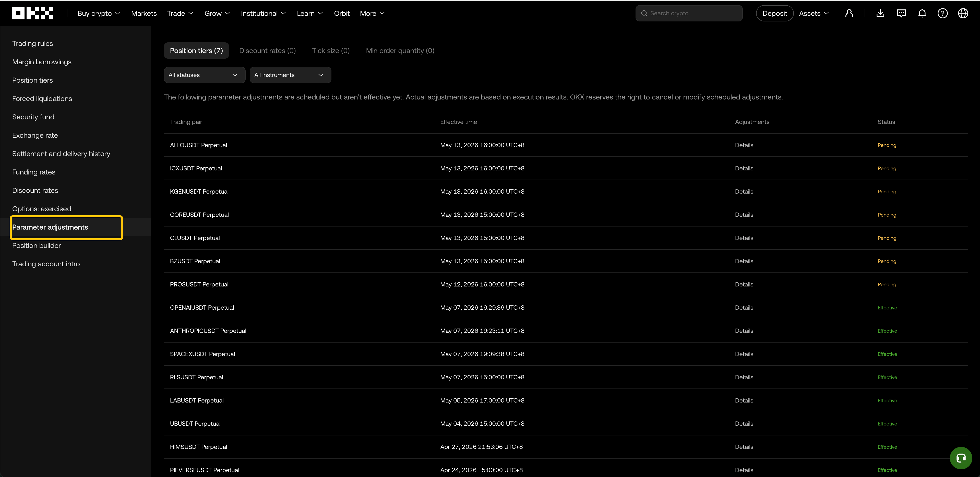Viewport: 980px width, 477px height.
Task: Open Options: exercised in sidebar
Action: pyautogui.click(x=42, y=209)
